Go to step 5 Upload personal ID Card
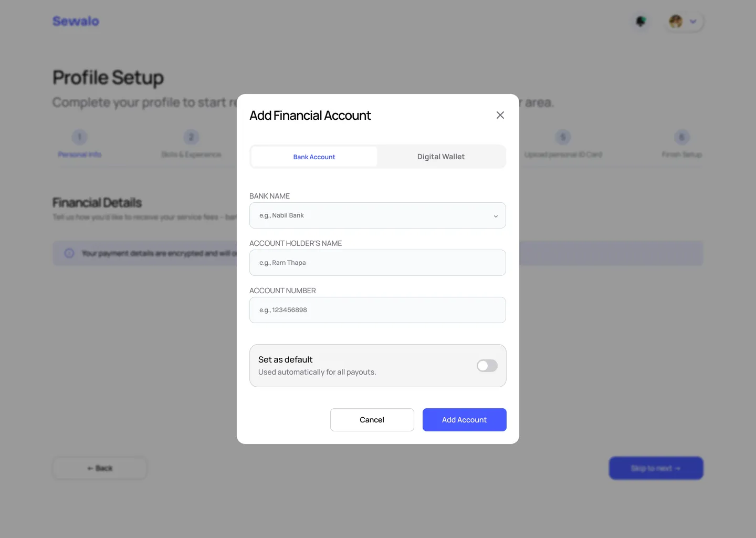 click(563, 144)
